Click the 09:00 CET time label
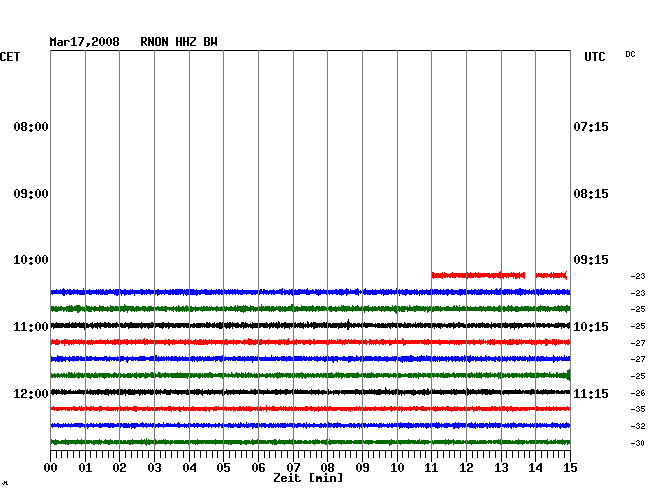Image resolution: width=650 pixels, height=494 pixels. click(x=31, y=194)
